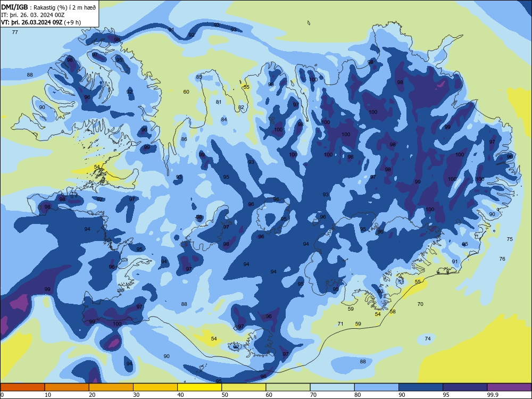Click the pale yellow 50–60 legend swatch
The height and width of the screenshot is (399, 532).
tap(244, 387)
